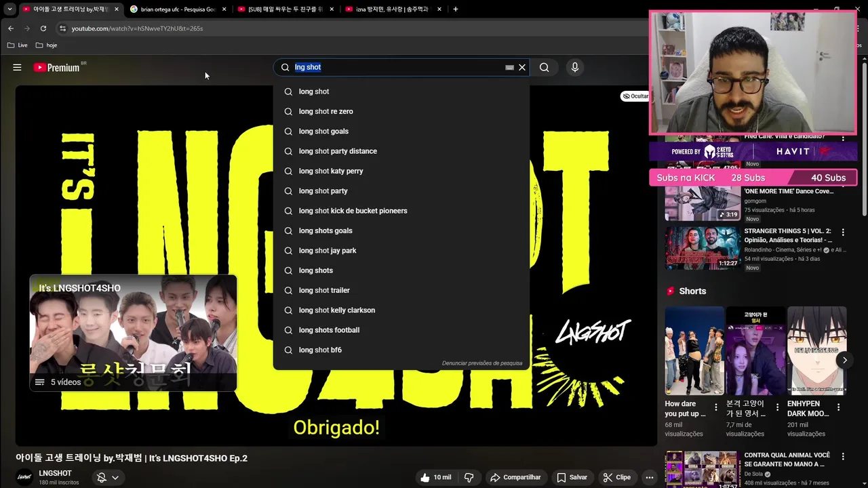Screen dimensions: 868x488
Task: Open options menu for 'Fred Cale' video
Action: [x=843, y=138]
